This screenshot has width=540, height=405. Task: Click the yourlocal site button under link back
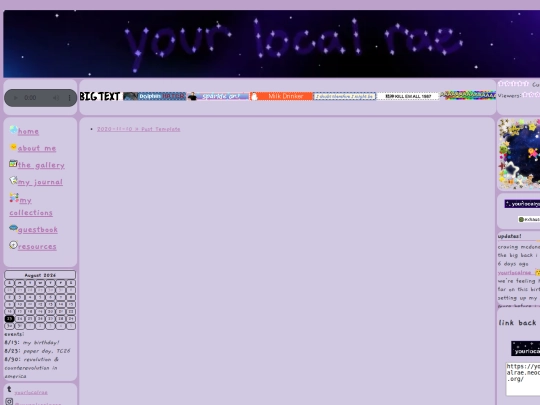click(526, 349)
